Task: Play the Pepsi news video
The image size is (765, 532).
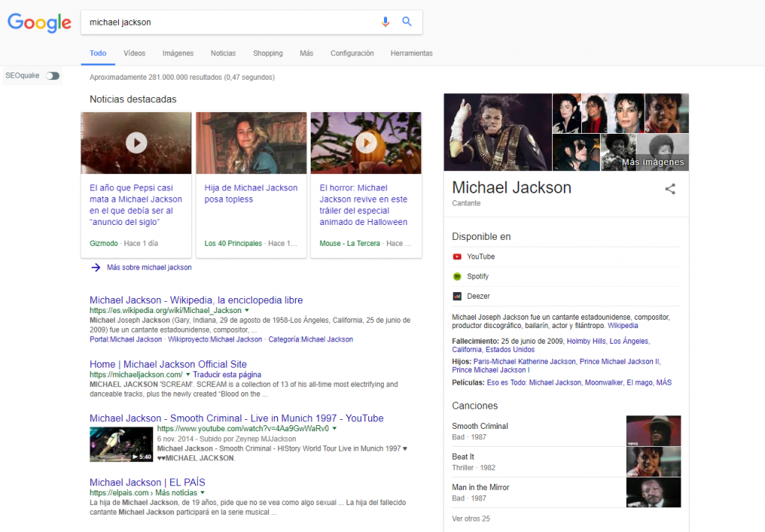Action: pos(137,143)
